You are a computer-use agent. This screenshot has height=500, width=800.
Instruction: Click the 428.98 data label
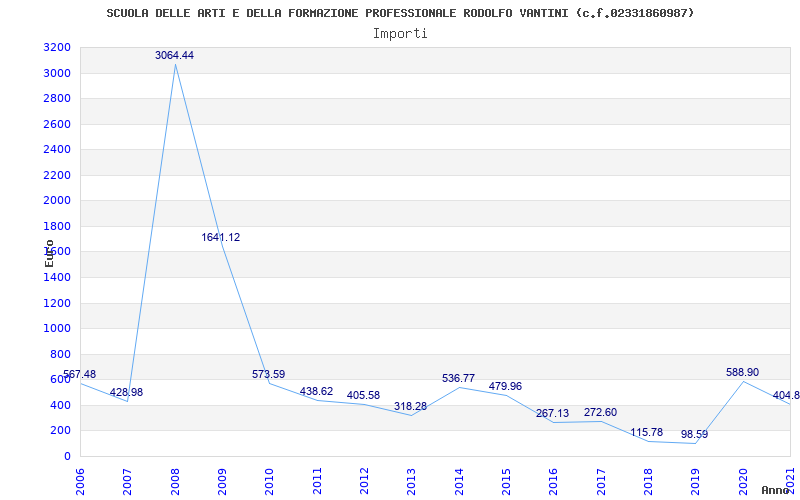pyautogui.click(x=126, y=392)
